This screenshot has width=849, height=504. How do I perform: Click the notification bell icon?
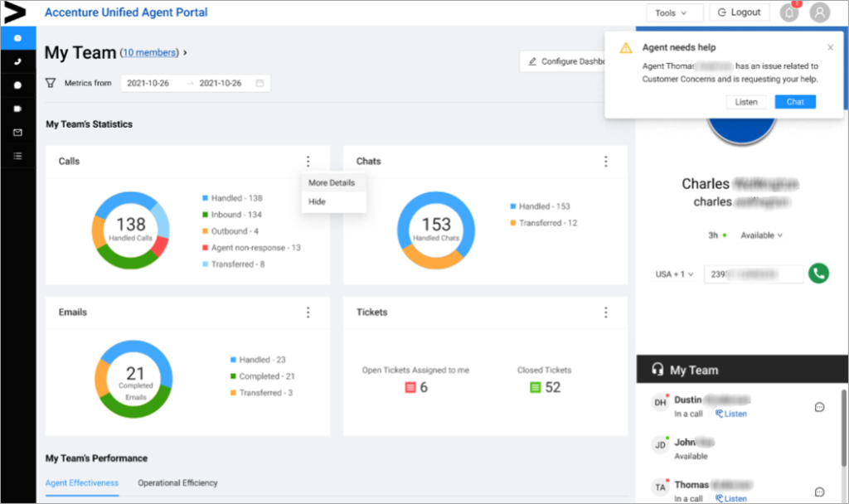(788, 12)
